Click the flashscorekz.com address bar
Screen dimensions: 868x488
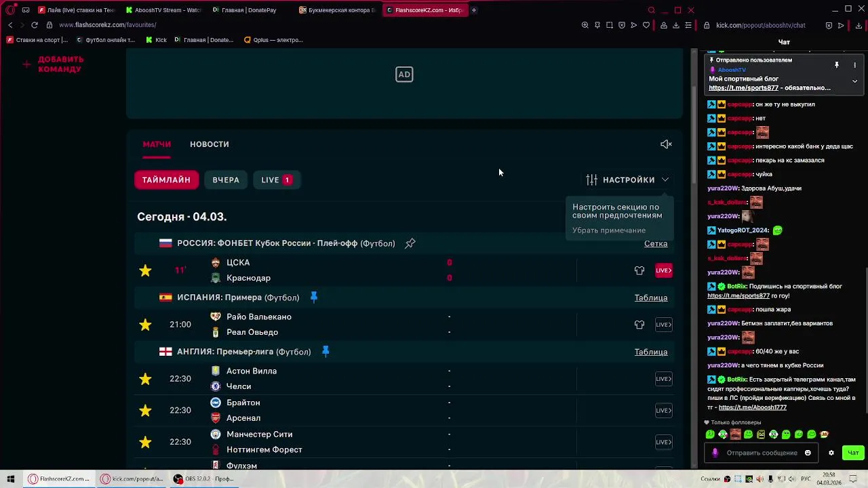[x=108, y=25]
